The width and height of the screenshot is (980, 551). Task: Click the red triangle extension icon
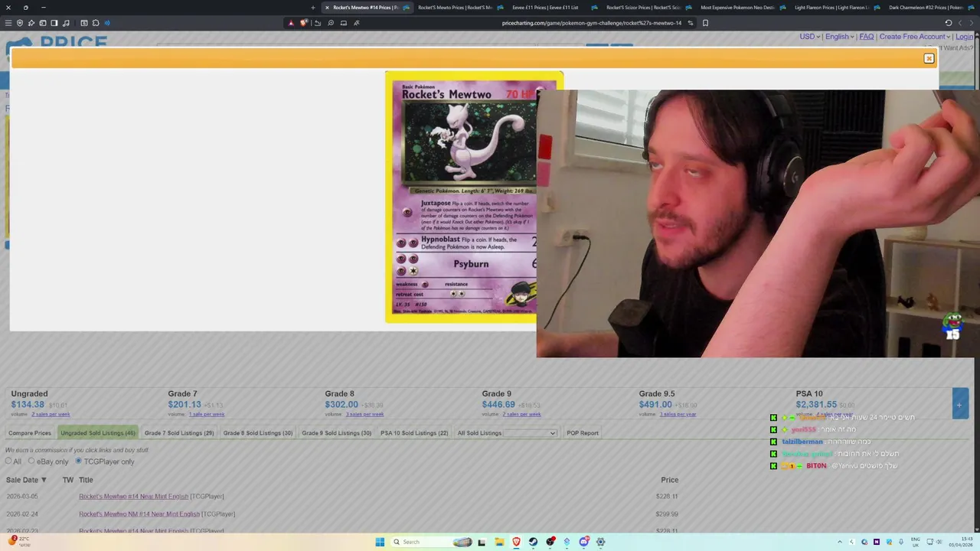[291, 23]
